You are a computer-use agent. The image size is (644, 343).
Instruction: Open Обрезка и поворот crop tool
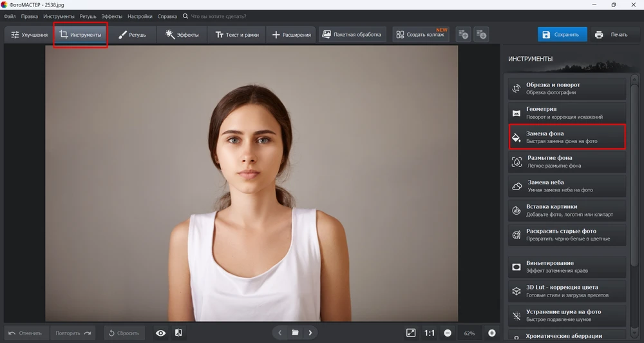pyautogui.click(x=567, y=88)
